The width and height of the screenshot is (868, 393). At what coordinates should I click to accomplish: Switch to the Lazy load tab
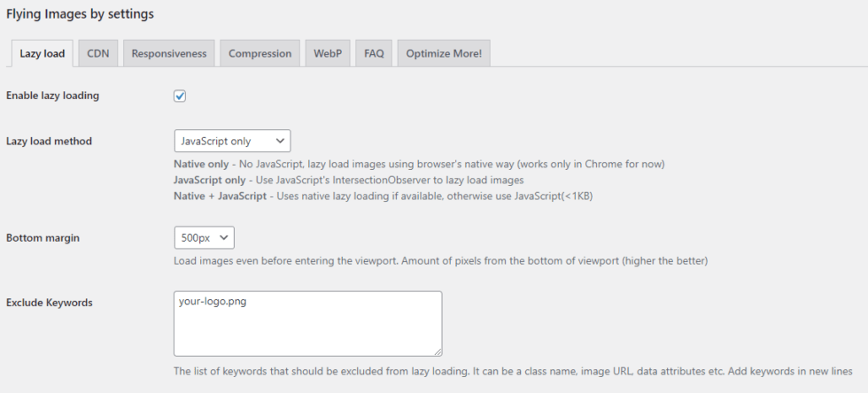(x=42, y=53)
